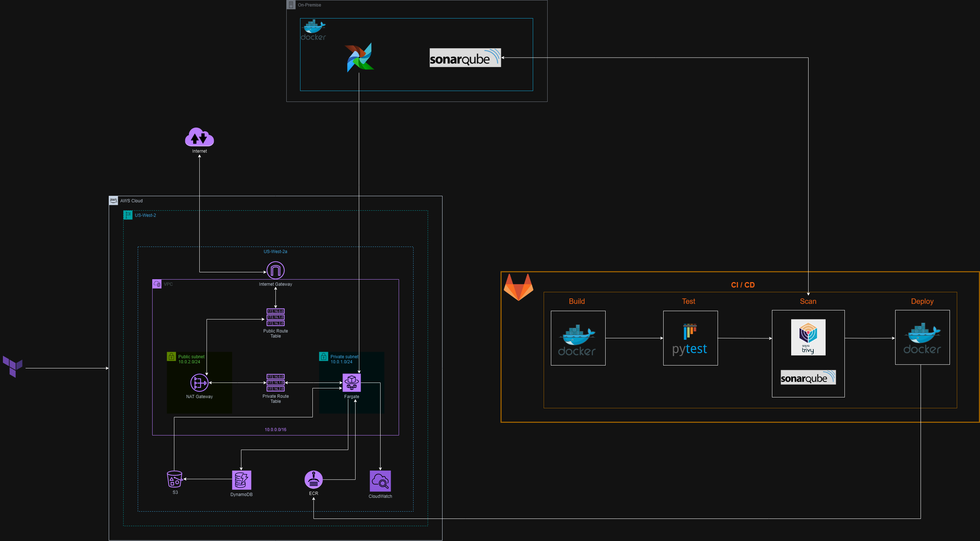Select the Docker logo under Build
The image size is (980, 541).
tap(577, 340)
